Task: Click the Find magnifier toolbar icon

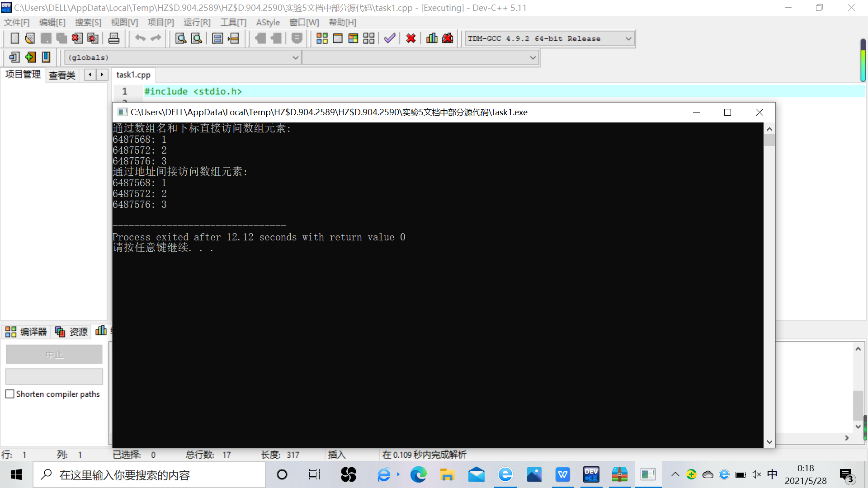Action: (x=181, y=38)
